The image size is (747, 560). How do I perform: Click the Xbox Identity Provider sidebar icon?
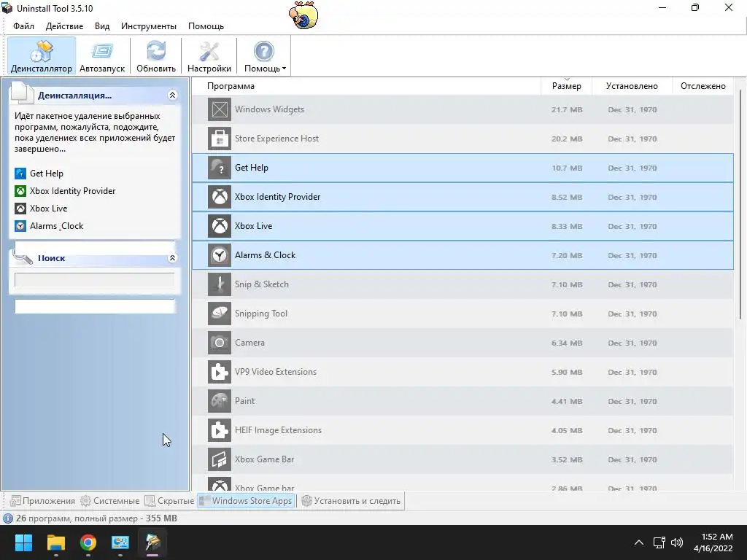click(20, 191)
